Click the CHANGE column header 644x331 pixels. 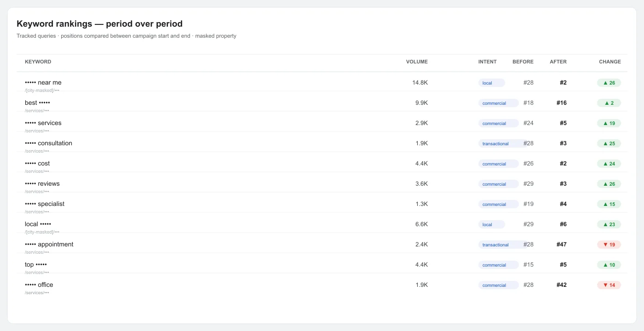(x=610, y=62)
